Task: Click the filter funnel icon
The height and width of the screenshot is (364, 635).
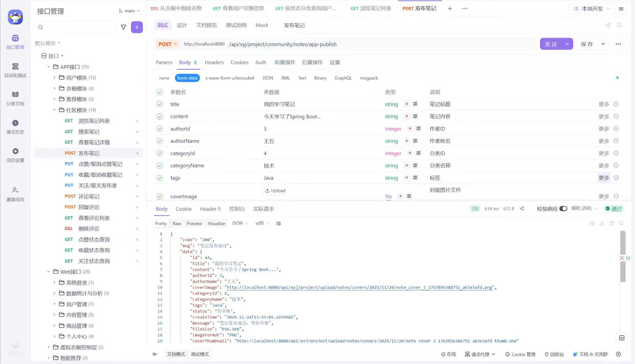Action: point(123,27)
